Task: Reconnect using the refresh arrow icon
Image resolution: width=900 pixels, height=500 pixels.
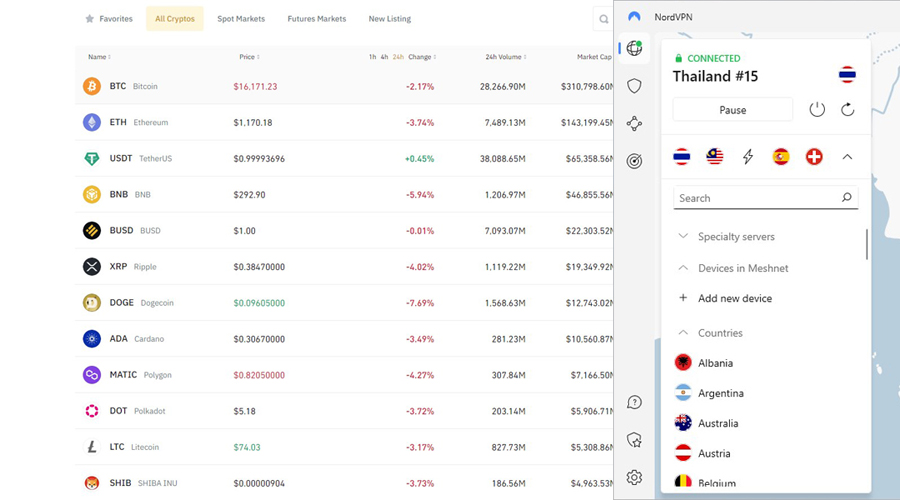Action: [848, 110]
